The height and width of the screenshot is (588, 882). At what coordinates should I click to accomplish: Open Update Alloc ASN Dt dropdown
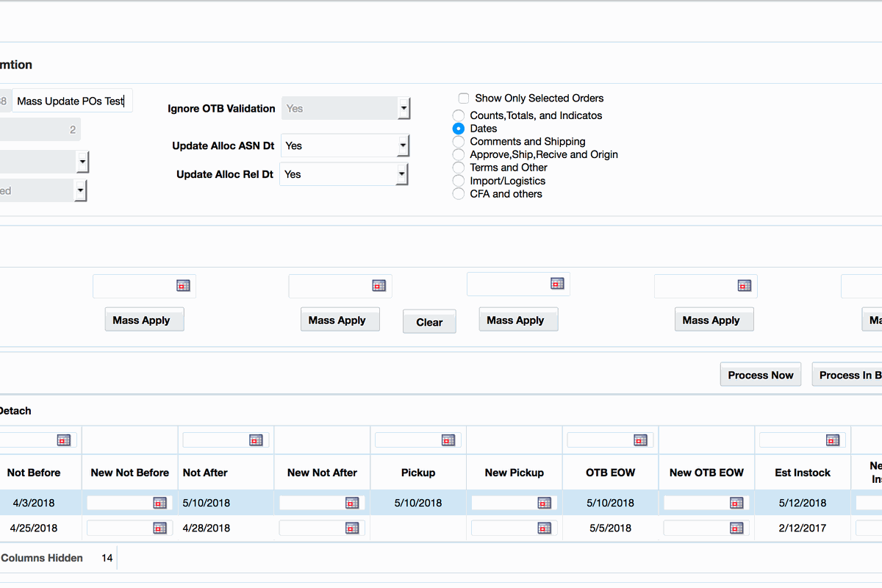tap(403, 146)
